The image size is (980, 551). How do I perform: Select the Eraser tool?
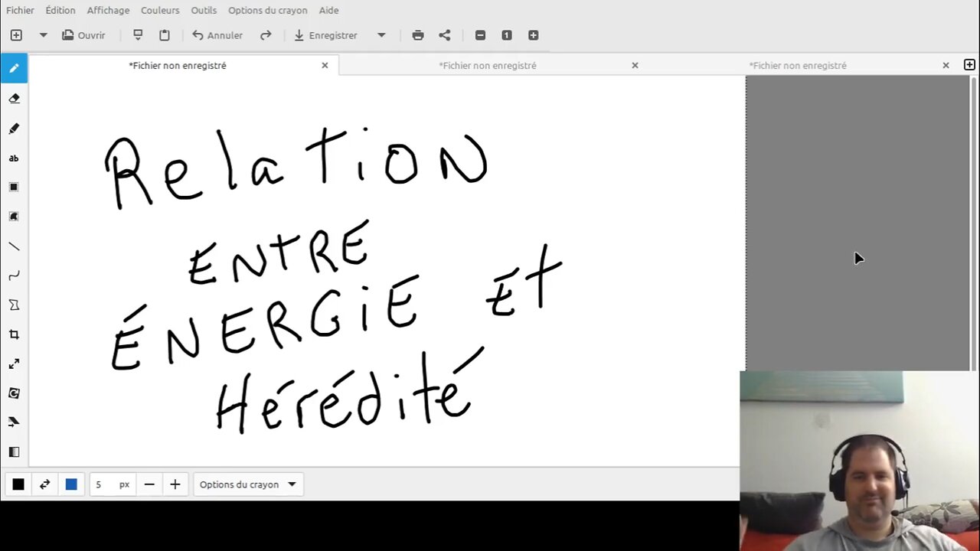[x=14, y=98]
